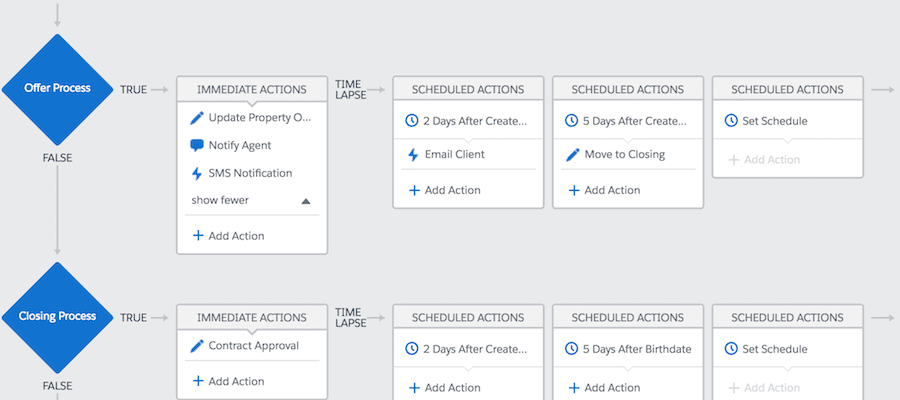
Task: Select the Closing Process diamond node
Action: click(x=58, y=316)
